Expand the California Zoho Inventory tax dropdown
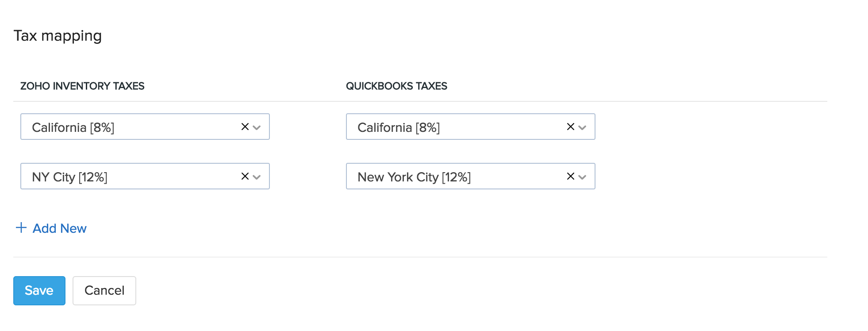The width and height of the screenshot is (868, 331). tap(257, 128)
